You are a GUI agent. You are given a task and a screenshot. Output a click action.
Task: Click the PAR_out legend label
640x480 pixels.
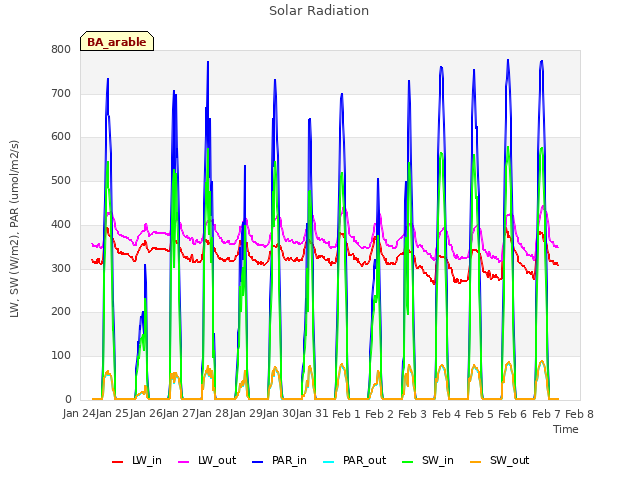tap(364, 461)
